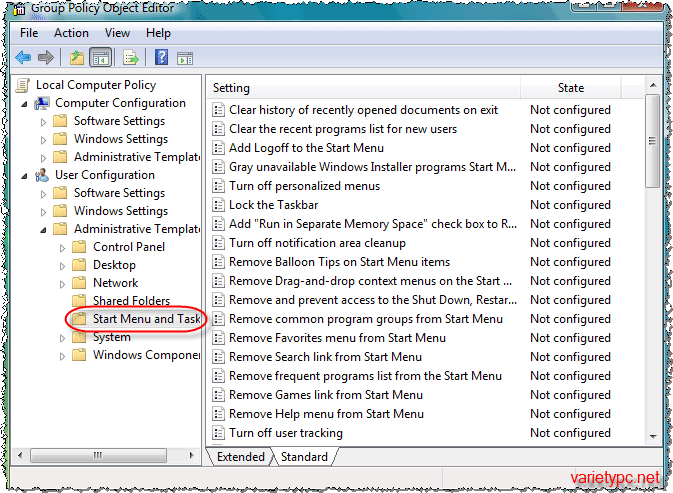This screenshot has width=673, height=493.
Task: Switch to the Extended tab
Action: 241,457
